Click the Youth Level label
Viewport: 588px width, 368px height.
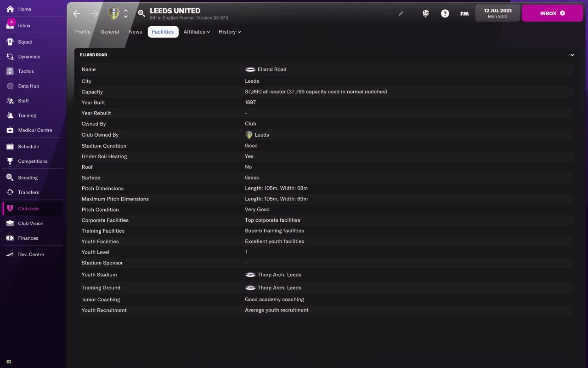coord(96,252)
